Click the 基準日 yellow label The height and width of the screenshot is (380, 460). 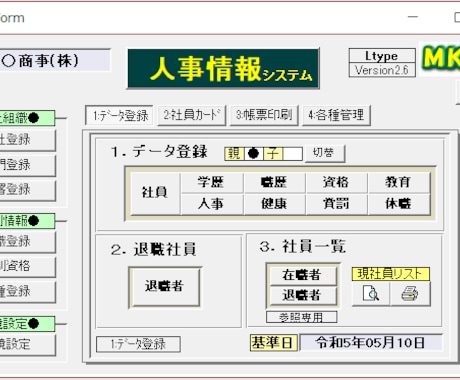[274, 343]
